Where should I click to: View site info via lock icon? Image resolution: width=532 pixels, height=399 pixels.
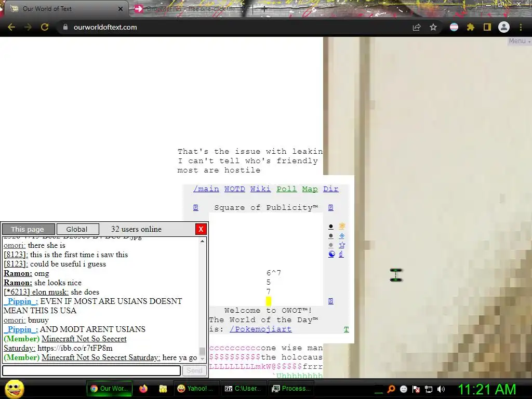pos(65,27)
